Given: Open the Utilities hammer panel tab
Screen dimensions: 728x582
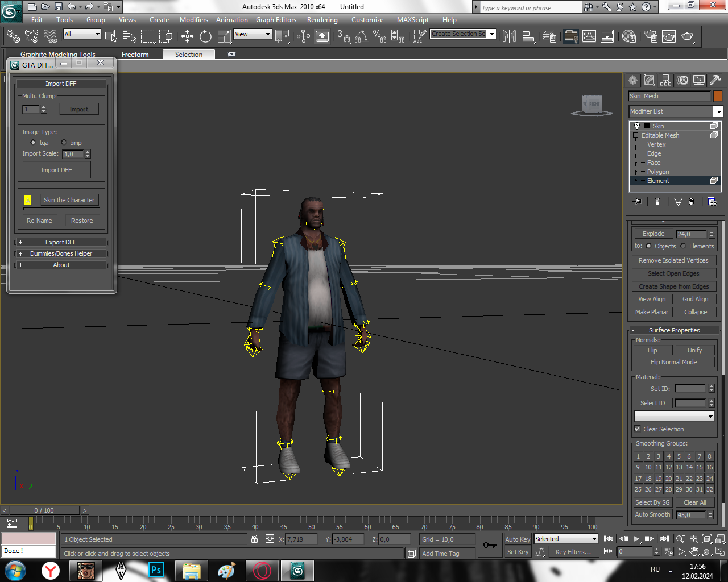Looking at the screenshot, I should coord(715,80).
